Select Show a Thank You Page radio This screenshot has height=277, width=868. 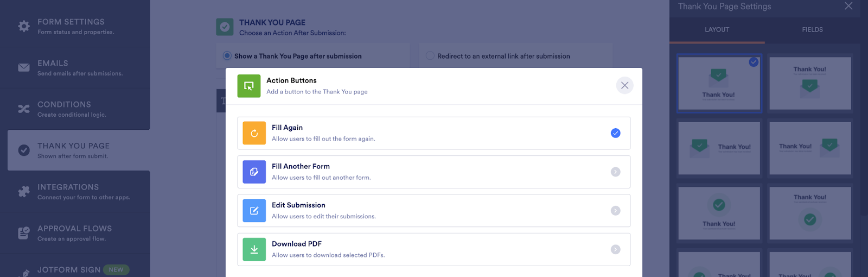point(227,56)
